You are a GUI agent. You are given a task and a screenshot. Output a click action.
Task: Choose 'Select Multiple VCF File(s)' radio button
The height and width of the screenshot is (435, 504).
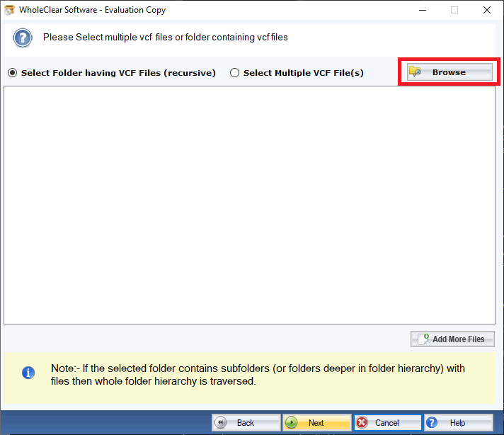234,73
